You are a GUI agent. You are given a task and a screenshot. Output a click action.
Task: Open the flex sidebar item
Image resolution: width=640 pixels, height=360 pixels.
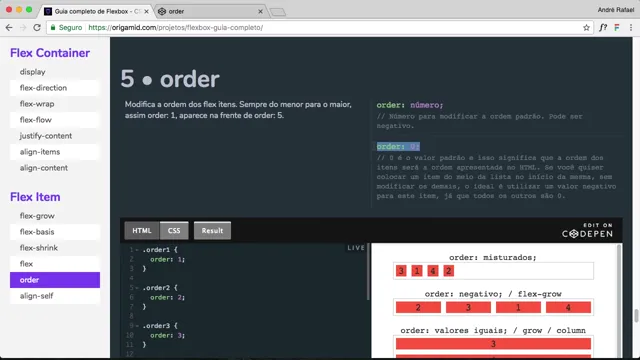55,264
